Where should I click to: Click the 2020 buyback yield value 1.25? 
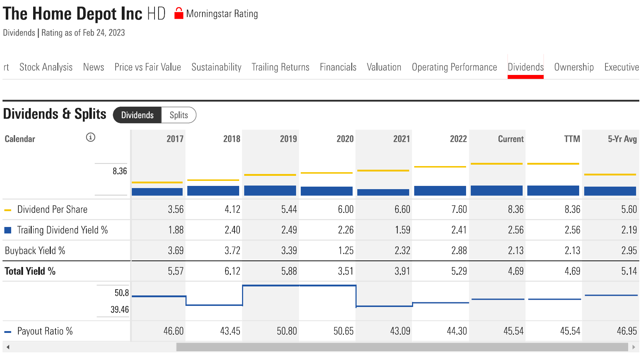tap(346, 251)
